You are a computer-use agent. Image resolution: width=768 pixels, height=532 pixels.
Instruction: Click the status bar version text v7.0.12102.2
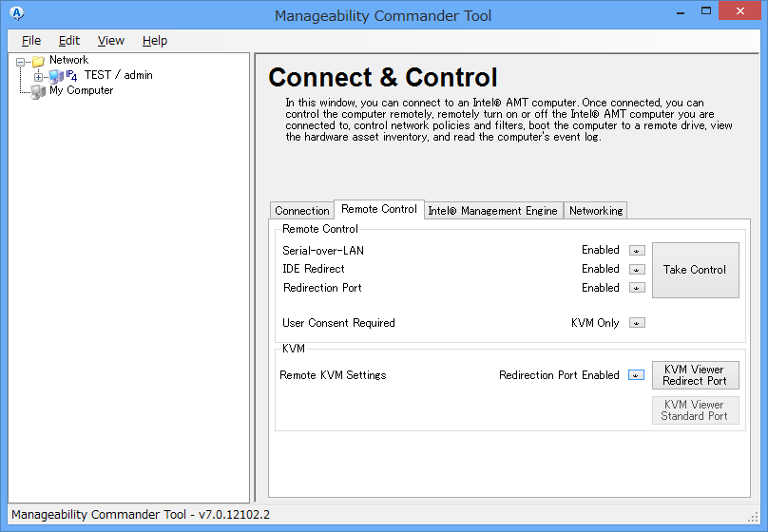[x=234, y=515]
